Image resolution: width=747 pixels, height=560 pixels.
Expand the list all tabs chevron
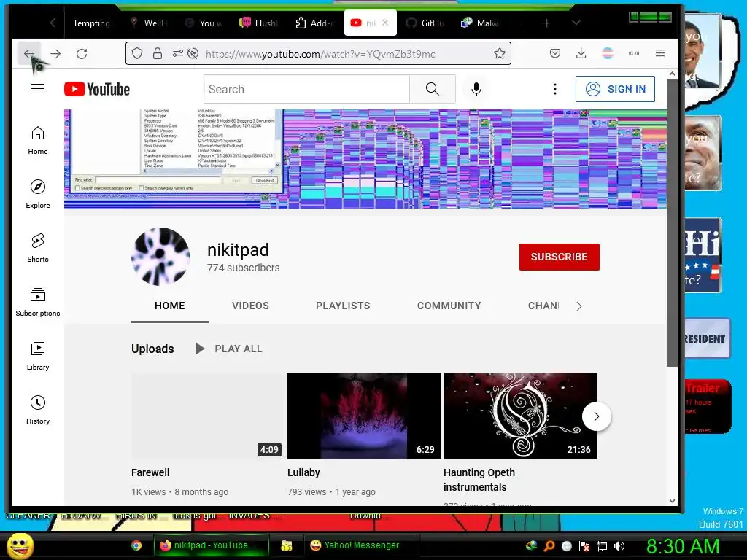click(x=576, y=23)
